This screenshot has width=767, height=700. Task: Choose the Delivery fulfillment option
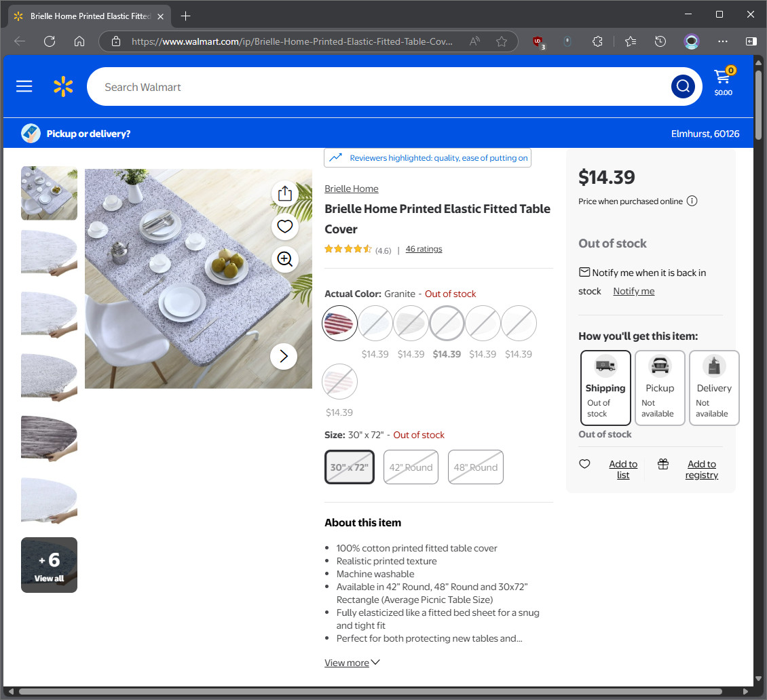point(714,388)
